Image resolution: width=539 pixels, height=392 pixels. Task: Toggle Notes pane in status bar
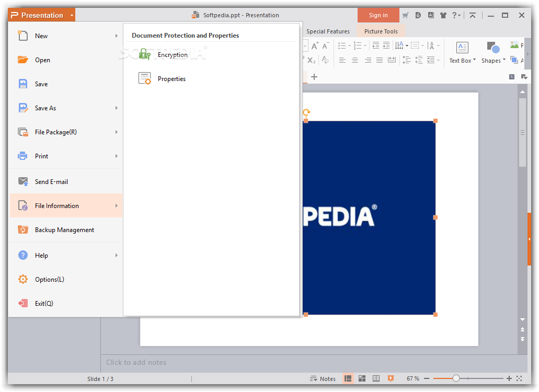(323, 378)
